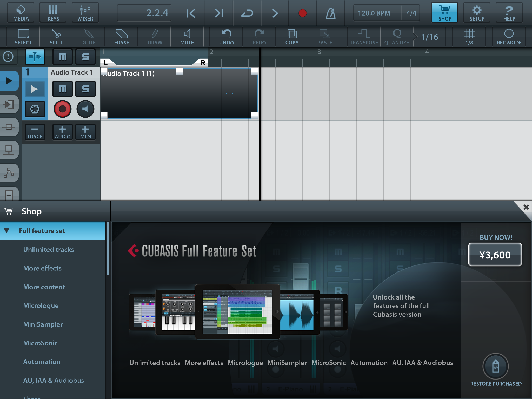Open the KEYS keyboard panel
Image resolution: width=532 pixels, height=399 pixels.
coord(53,12)
